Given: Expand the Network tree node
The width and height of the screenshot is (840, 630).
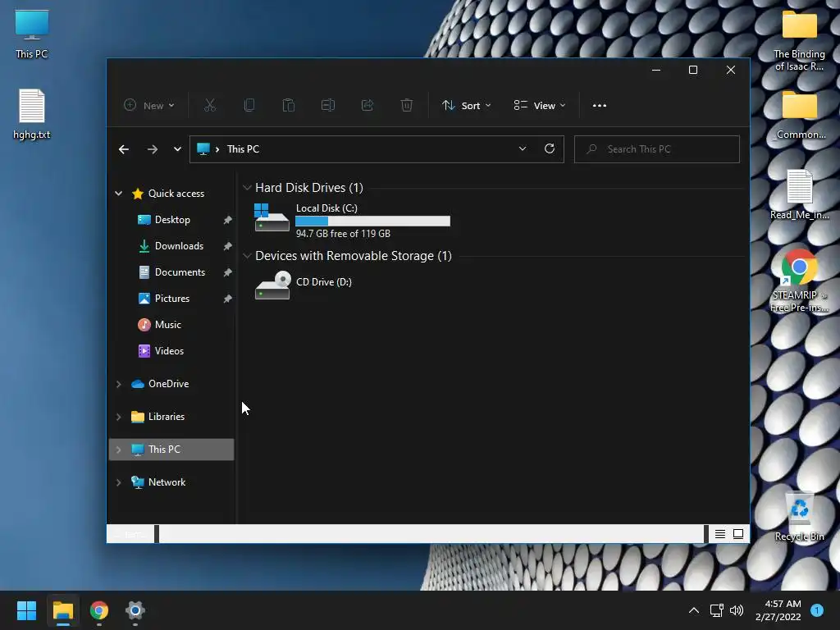Looking at the screenshot, I should click(x=118, y=482).
